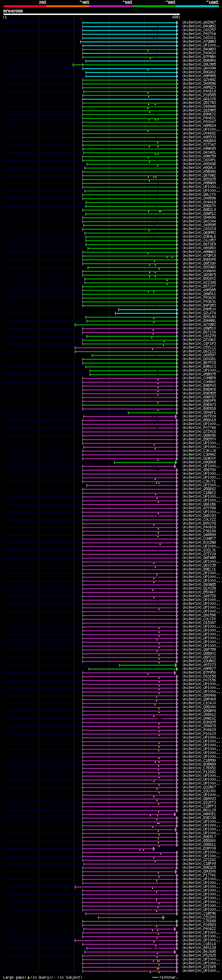The width and height of the screenshot is (222, 980).
Task: Select the UniRef100_B9EPU3 hit label
Action: click(x=199, y=386)
